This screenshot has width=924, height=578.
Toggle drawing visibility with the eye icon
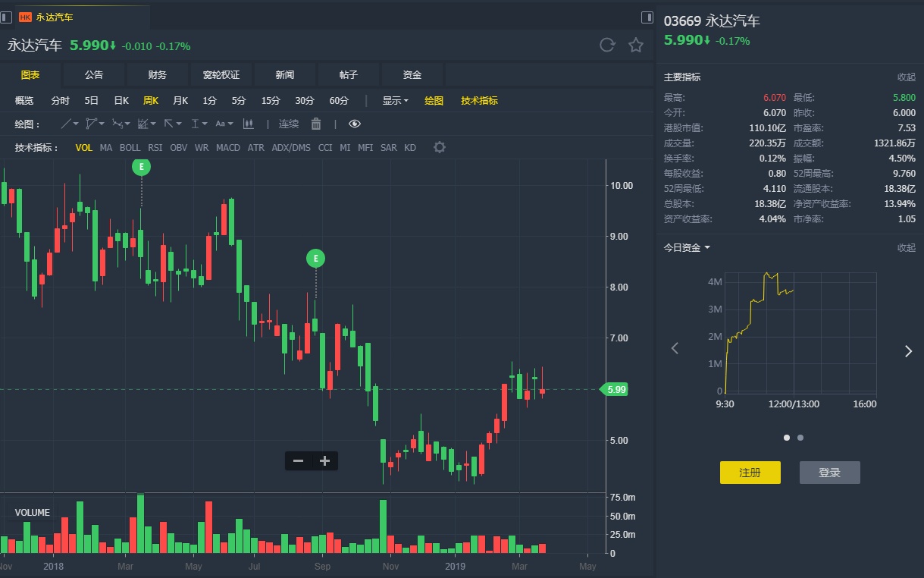[x=355, y=124]
